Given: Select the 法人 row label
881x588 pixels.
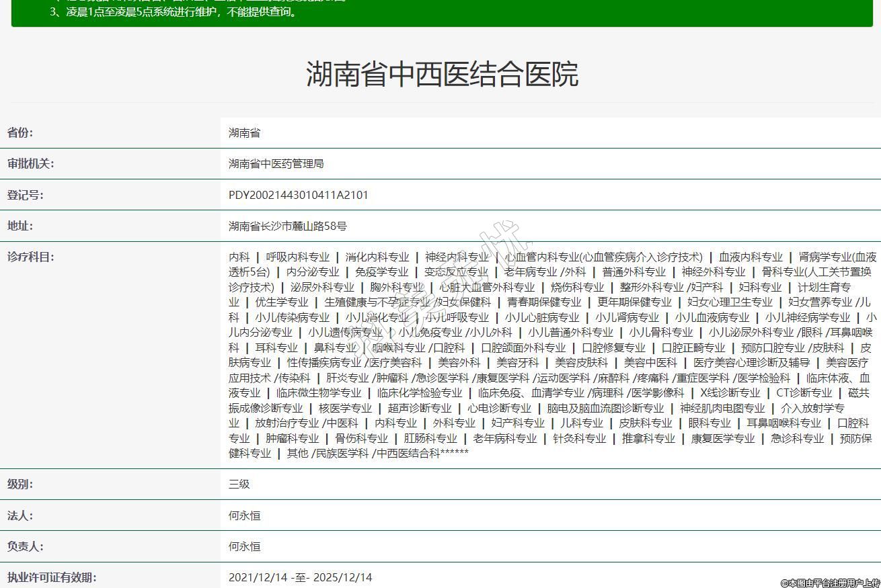Looking at the screenshot, I should click(20, 515).
